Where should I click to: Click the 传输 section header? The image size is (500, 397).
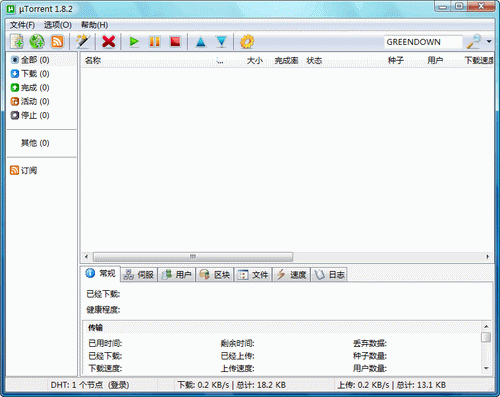coord(95,328)
